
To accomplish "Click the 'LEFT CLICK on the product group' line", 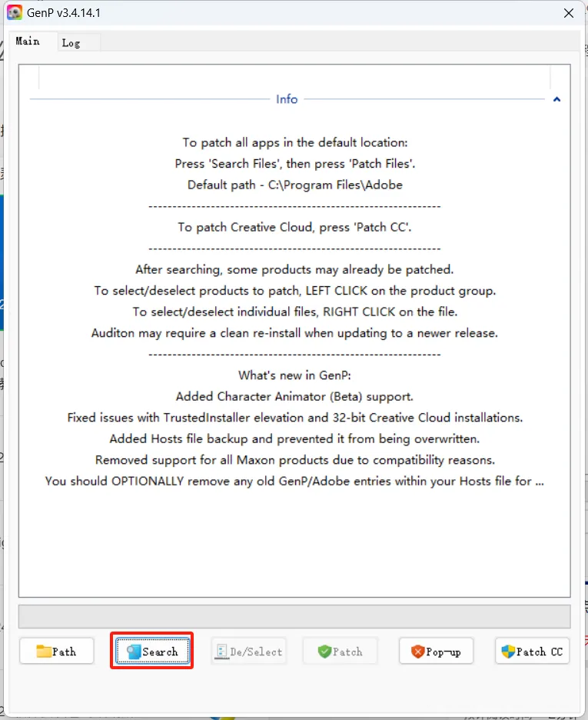I will point(295,291).
